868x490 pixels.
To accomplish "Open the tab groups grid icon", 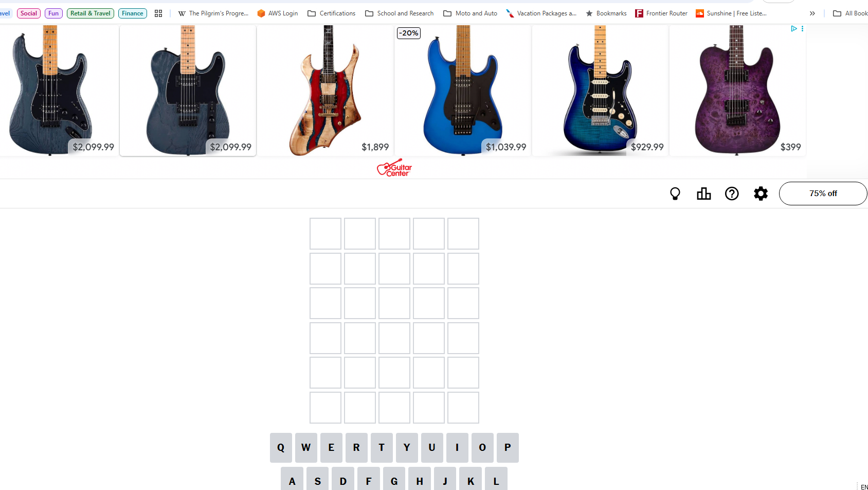I will pyautogui.click(x=158, y=13).
